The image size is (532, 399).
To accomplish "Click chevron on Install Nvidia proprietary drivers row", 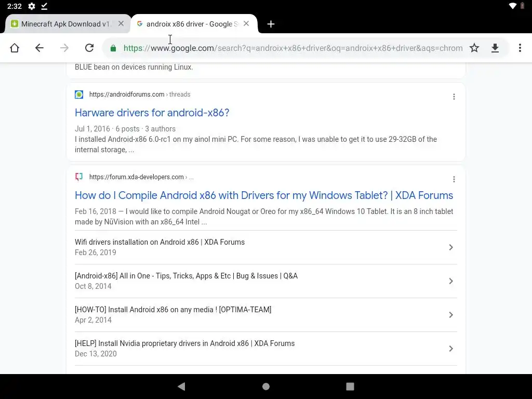I will (x=451, y=349).
